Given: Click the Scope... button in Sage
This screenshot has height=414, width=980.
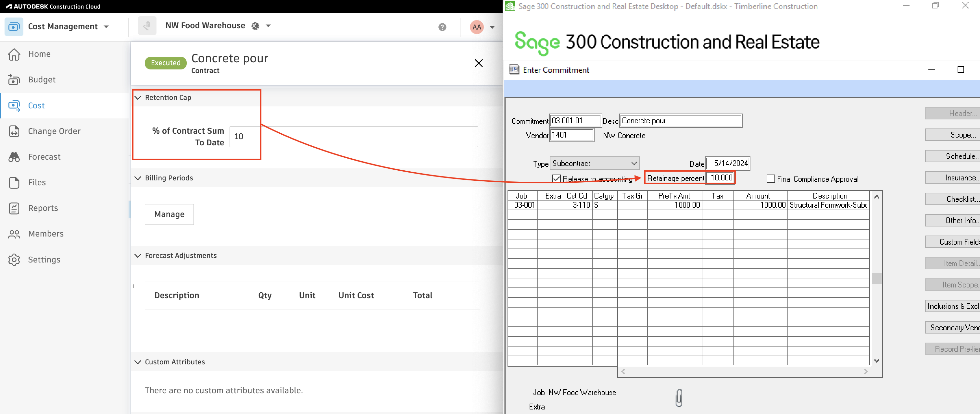Looking at the screenshot, I should click(x=953, y=135).
